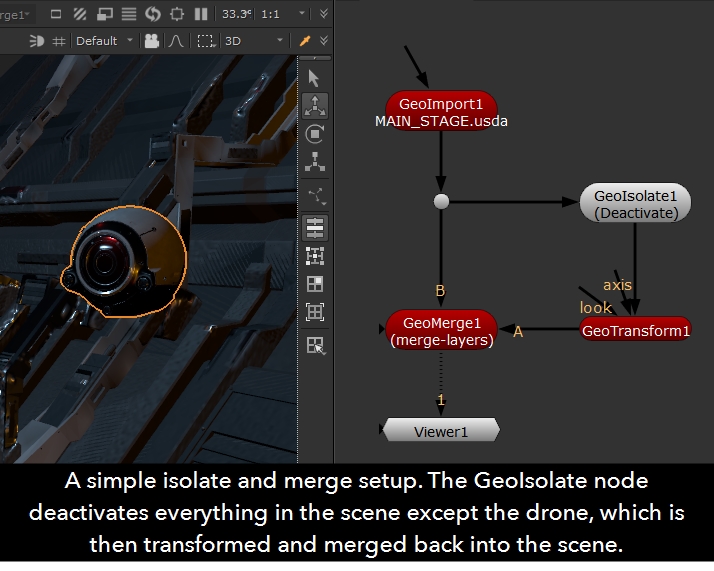Activate the rotate tool
The width and height of the screenshot is (714, 571).
315,133
